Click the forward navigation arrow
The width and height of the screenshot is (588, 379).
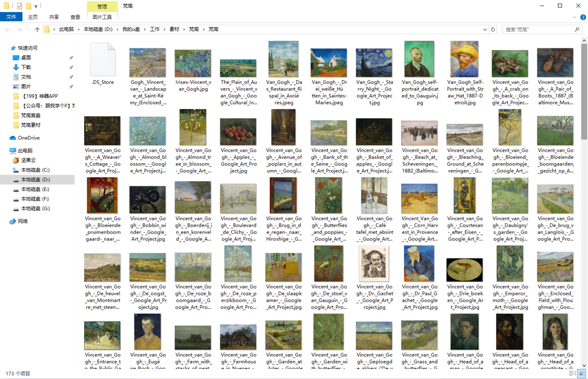pos(19,29)
